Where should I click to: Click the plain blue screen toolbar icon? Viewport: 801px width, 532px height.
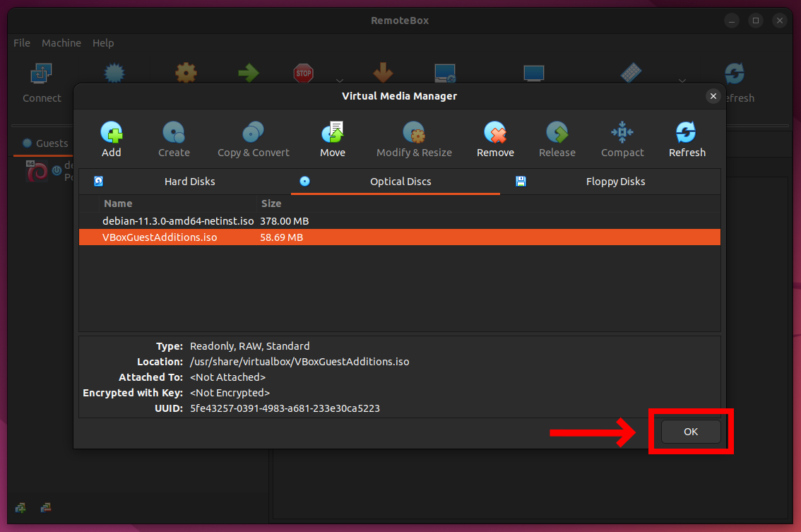(534, 73)
